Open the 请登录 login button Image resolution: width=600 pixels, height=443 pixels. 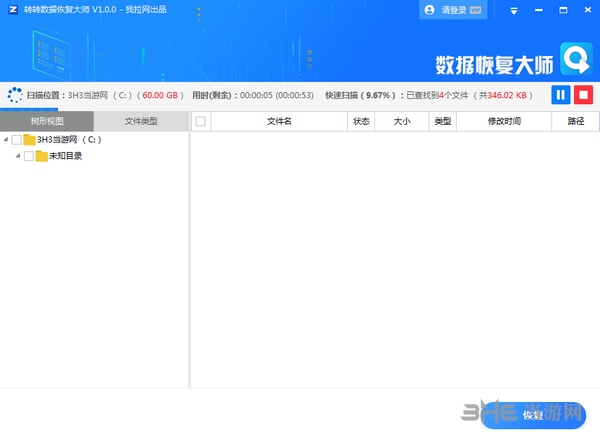pyautogui.click(x=453, y=10)
